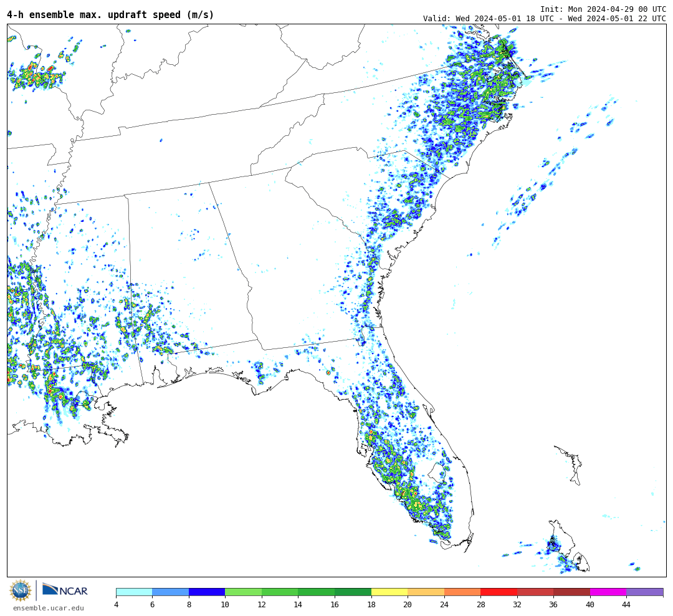Screen dimensions: 673x616
Task: Pick the 32-36 muted red color swatch
Action: (535, 592)
